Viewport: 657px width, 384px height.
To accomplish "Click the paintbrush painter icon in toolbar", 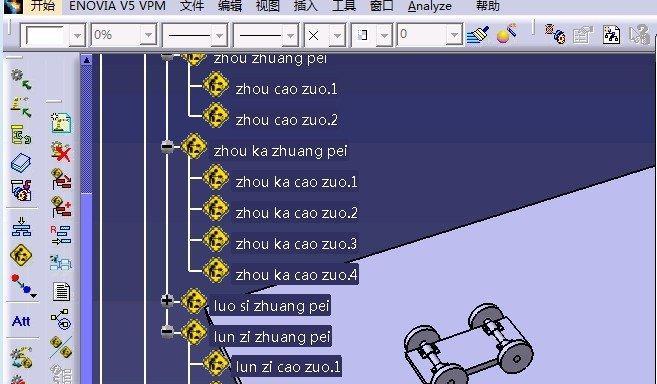I will [477, 34].
